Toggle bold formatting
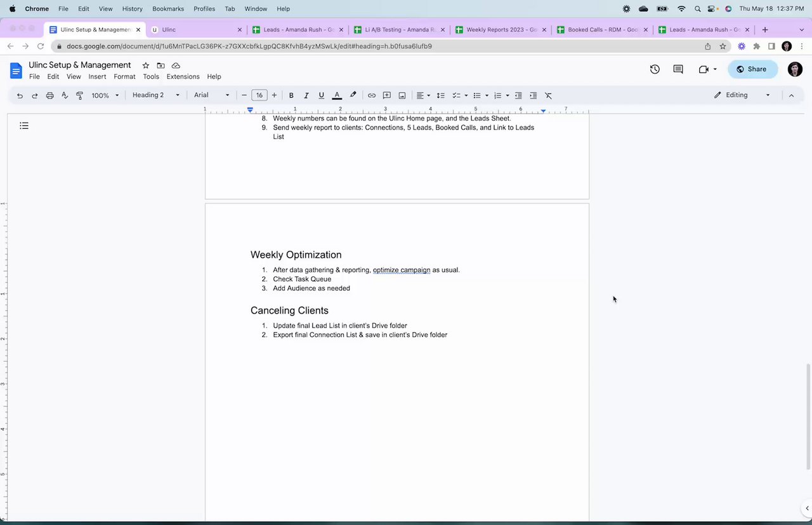 pos(291,95)
